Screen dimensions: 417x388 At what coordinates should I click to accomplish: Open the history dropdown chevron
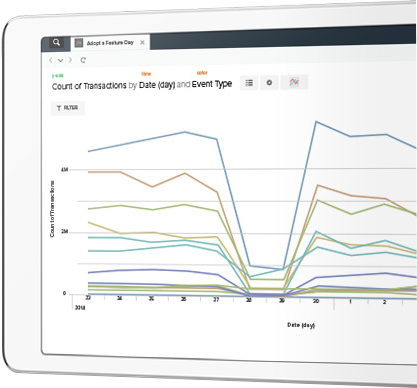(60, 60)
